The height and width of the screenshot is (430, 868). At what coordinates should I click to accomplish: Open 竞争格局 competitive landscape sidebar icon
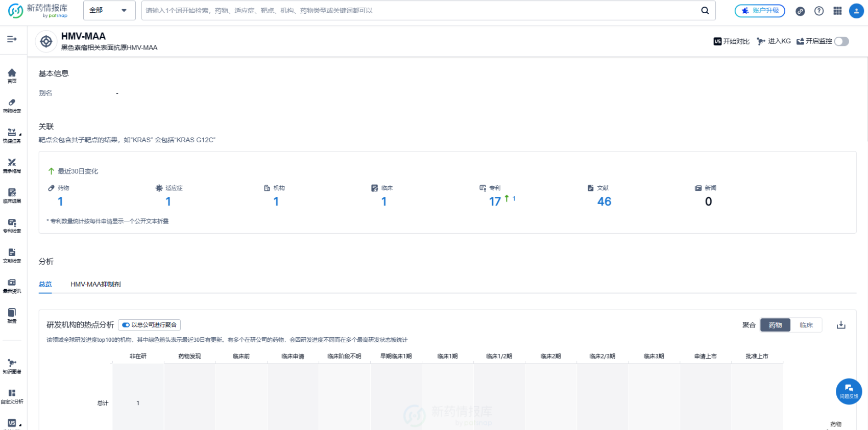point(12,166)
